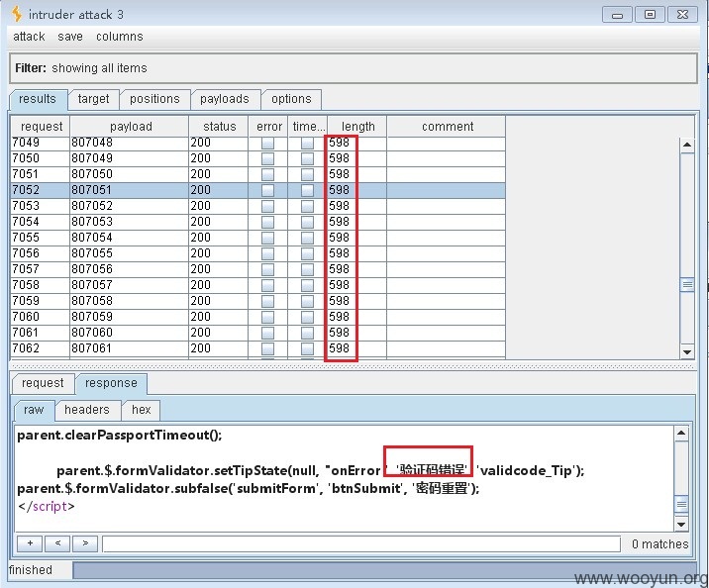The width and height of the screenshot is (709, 588).
Task: Go to next search match button
Action: point(85,543)
